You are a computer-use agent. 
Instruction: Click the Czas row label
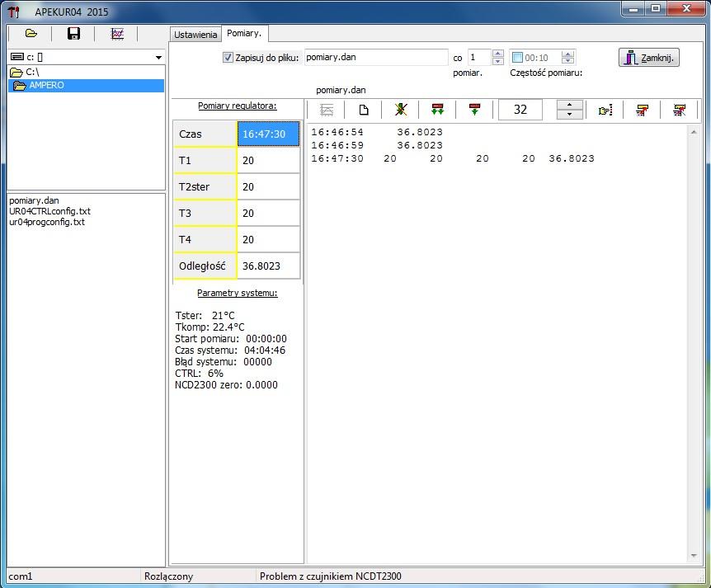pyautogui.click(x=205, y=134)
